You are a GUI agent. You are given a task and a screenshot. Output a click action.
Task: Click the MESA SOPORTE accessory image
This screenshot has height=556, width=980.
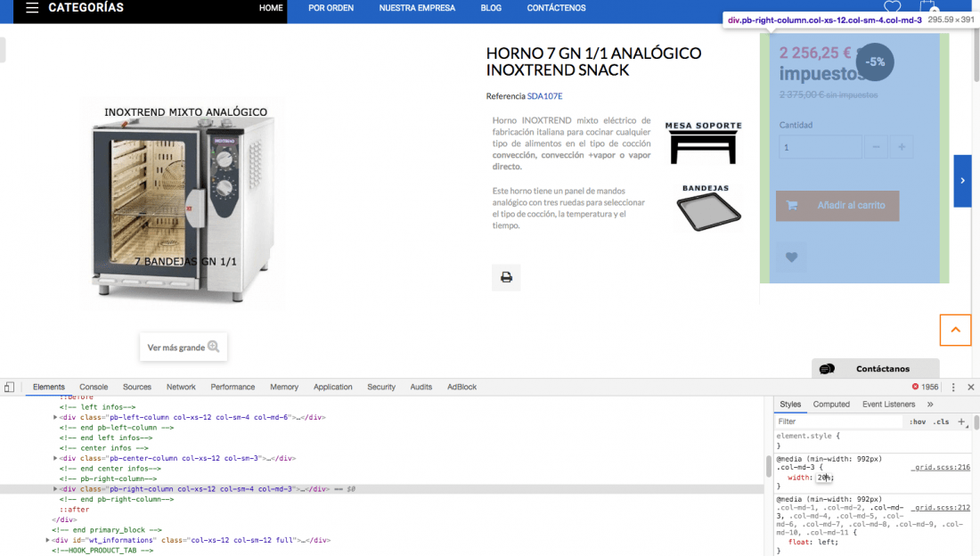(704, 143)
